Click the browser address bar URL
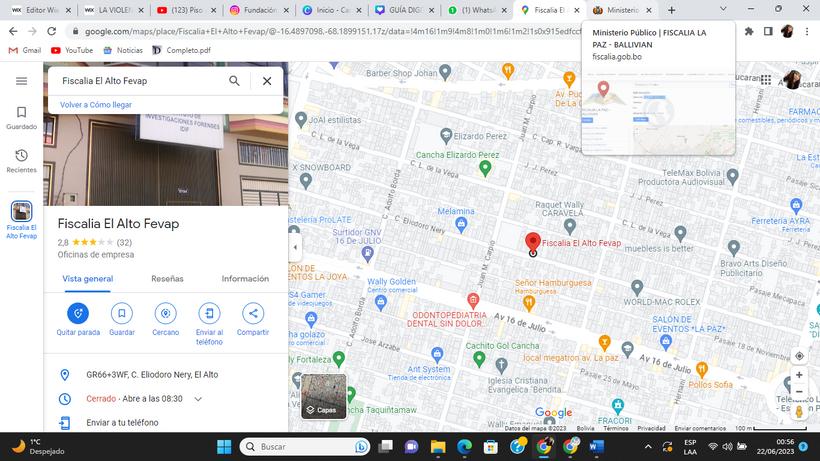Viewport: 820px width, 461px height. coord(333,31)
